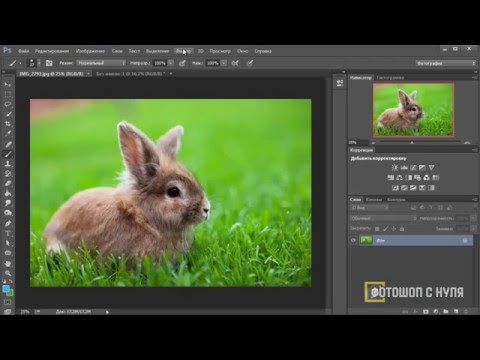Add a Photo Filter adjustment
This screenshot has height=360, width=480.
417,178
